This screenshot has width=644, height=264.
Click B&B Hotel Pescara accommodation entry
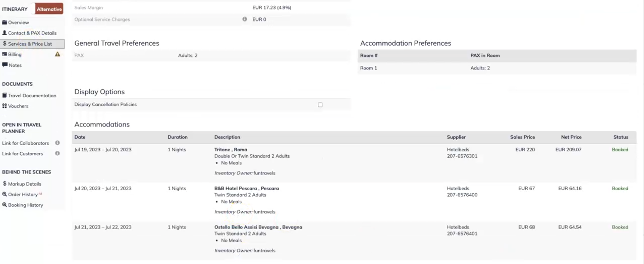[246, 188]
